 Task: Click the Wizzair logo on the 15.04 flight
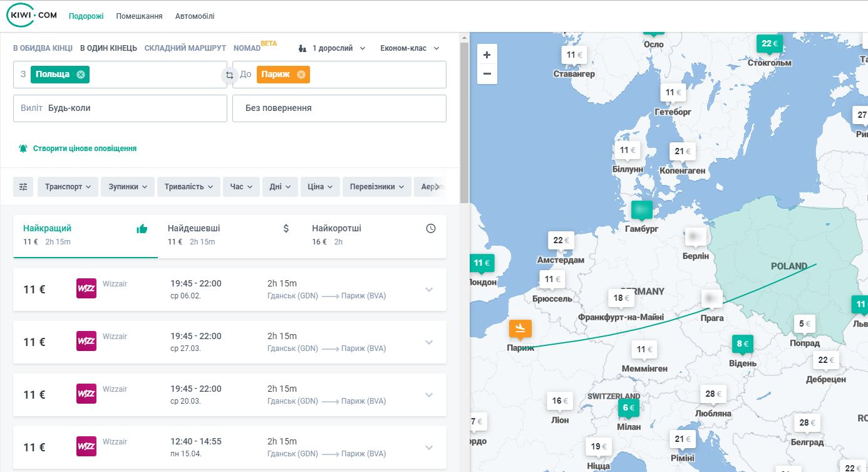86,446
